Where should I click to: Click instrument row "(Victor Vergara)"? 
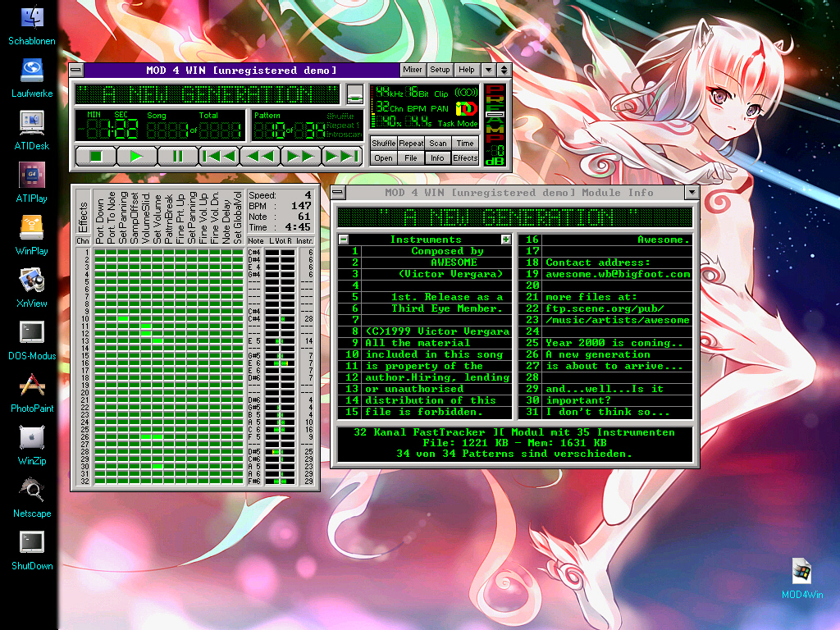click(425, 274)
